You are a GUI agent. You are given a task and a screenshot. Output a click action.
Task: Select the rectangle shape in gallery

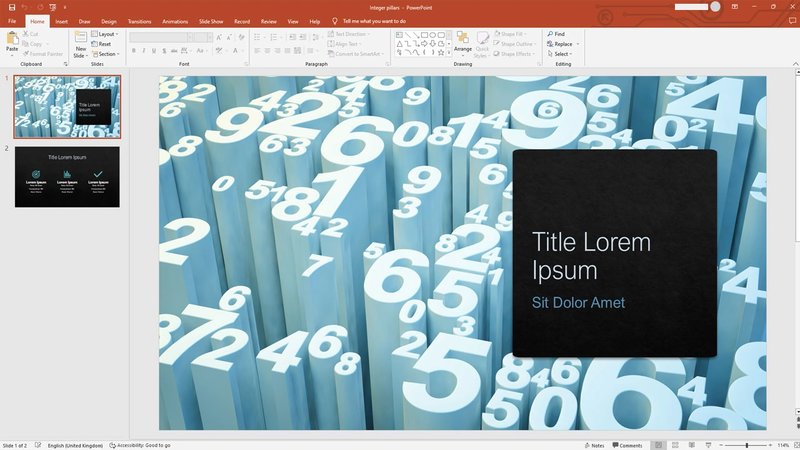click(424, 35)
